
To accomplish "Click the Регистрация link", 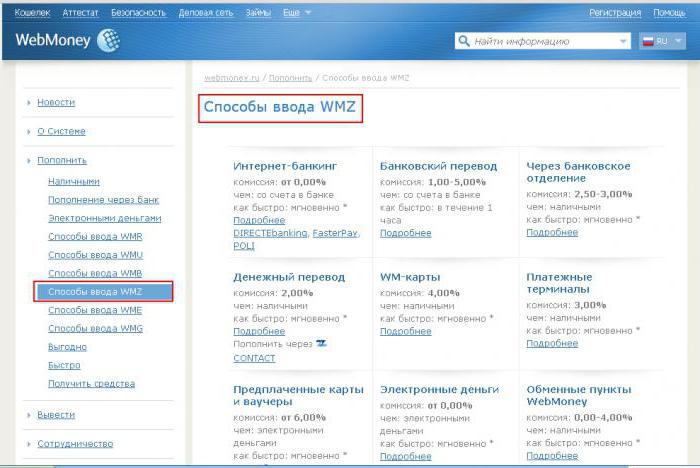I will click(x=615, y=13).
